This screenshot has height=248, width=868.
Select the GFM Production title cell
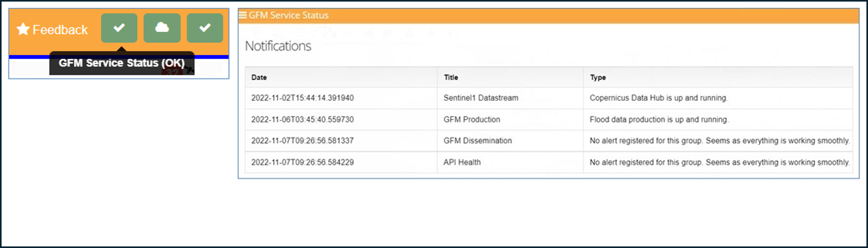[472, 120]
